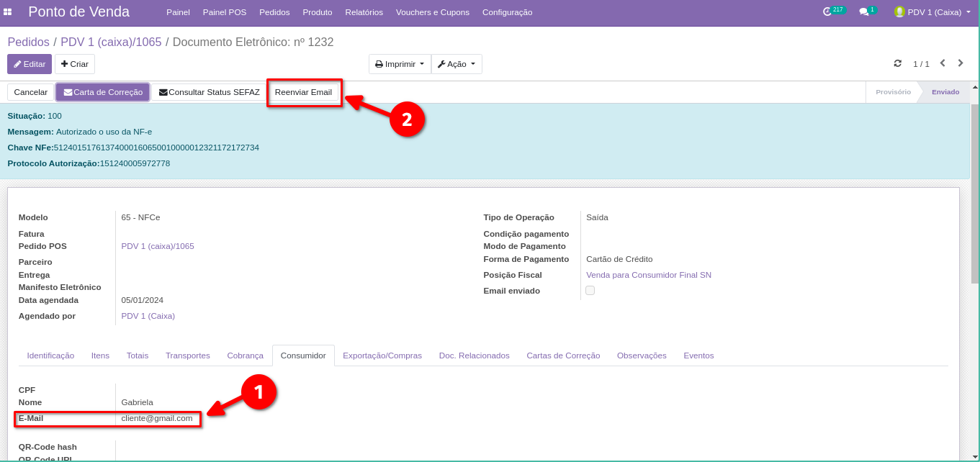The height and width of the screenshot is (462, 980).
Task: Expand the Ação dropdown
Action: pyautogui.click(x=457, y=64)
